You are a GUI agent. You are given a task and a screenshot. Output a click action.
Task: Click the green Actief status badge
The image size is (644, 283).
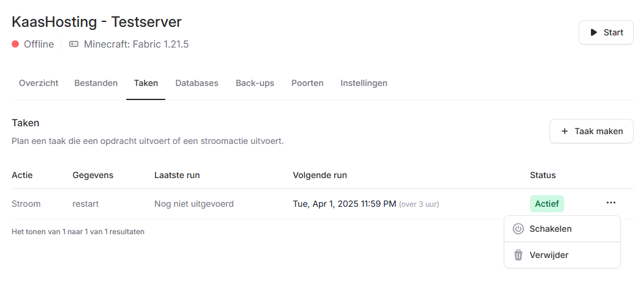pyautogui.click(x=547, y=204)
